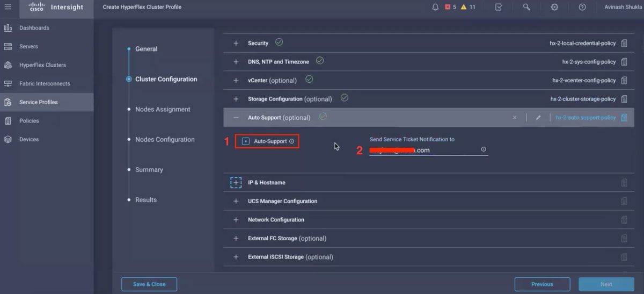The image size is (644, 294).
Task: Toggle the Auto-Support checkbox
Action: [246, 141]
